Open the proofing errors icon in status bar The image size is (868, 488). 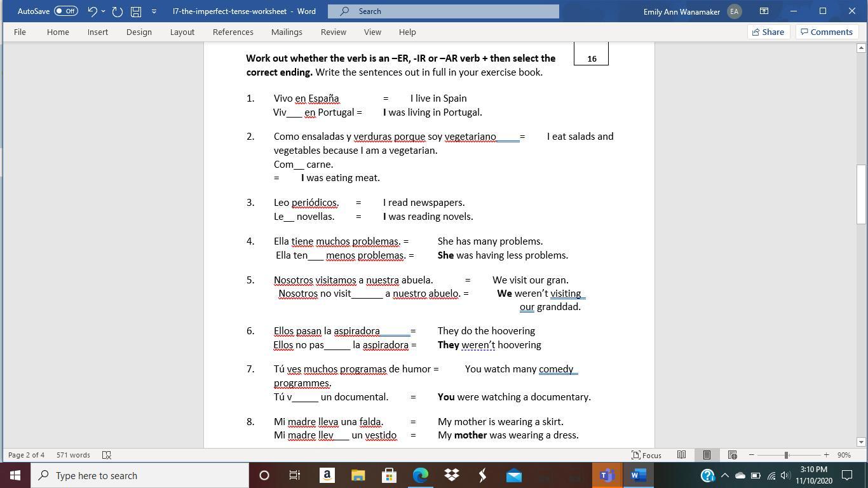pyautogui.click(x=107, y=455)
